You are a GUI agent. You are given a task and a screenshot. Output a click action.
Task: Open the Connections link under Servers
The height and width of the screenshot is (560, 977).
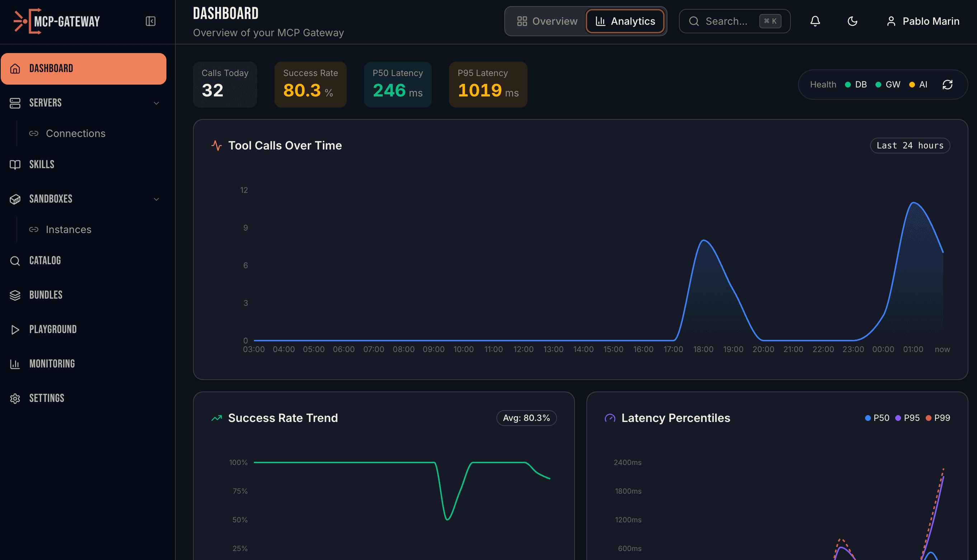[x=75, y=133]
